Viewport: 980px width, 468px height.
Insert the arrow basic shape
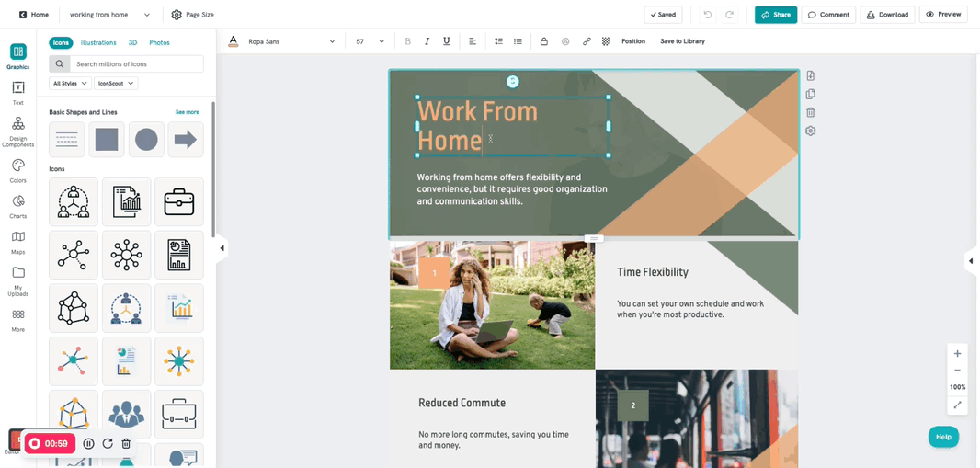(186, 140)
